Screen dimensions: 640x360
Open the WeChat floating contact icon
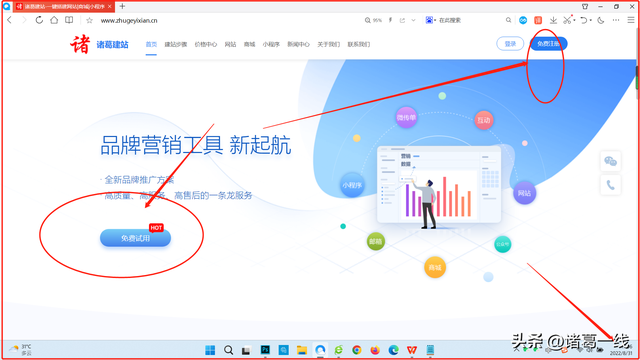(611, 161)
